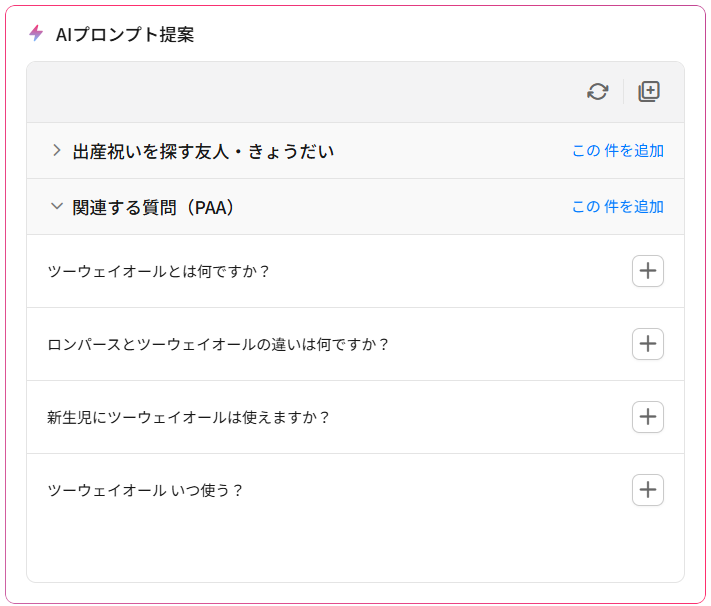Expand the 出産祝いを探す友人・きょうだい section chevron
Screen dimensions: 711x606
pos(57,151)
